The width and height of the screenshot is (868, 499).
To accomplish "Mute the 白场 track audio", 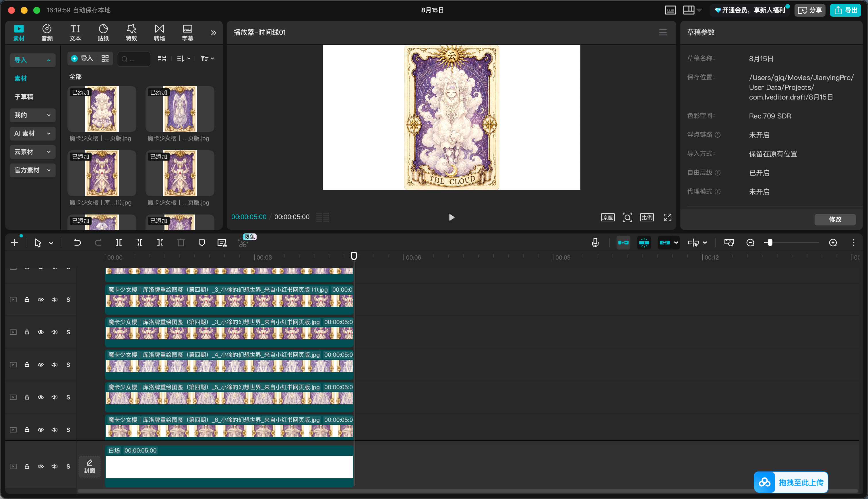I will tap(55, 466).
